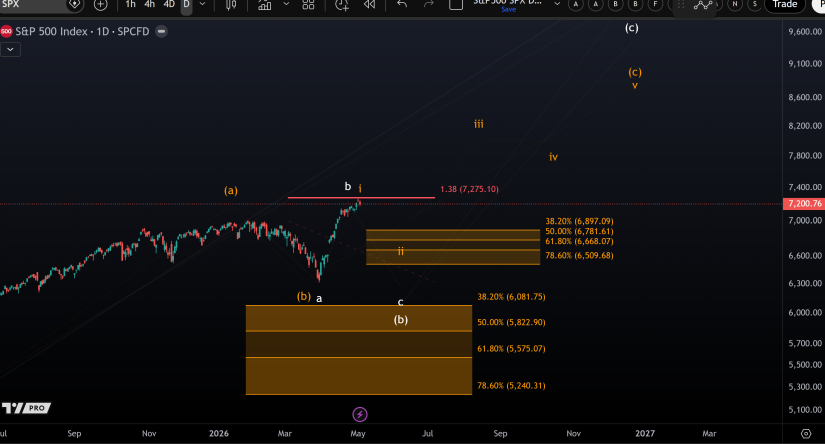The image size is (825, 444).
Task: Click the S&P500 SPX layout name
Action: click(x=507, y=2)
